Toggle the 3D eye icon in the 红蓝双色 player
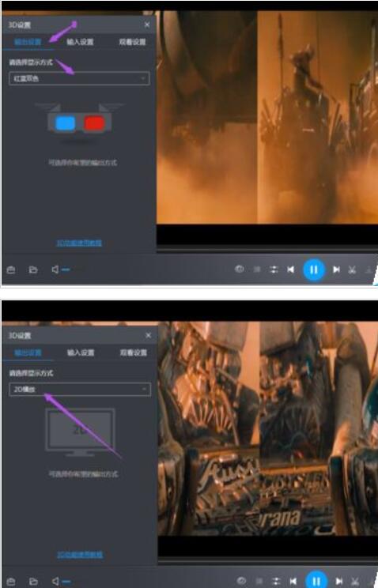Image resolution: width=378 pixels, height=588 pixels. [x=239, y=269]
